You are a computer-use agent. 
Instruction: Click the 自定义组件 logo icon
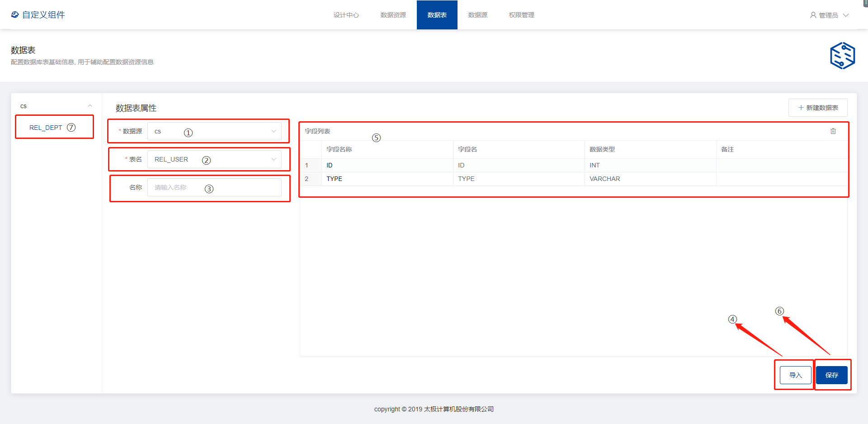(15, 15)
